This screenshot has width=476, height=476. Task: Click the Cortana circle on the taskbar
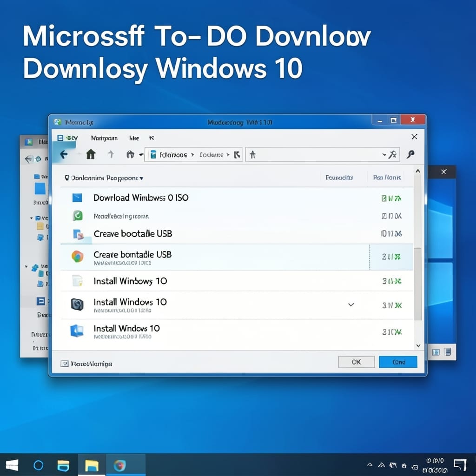tap(38, 465)
